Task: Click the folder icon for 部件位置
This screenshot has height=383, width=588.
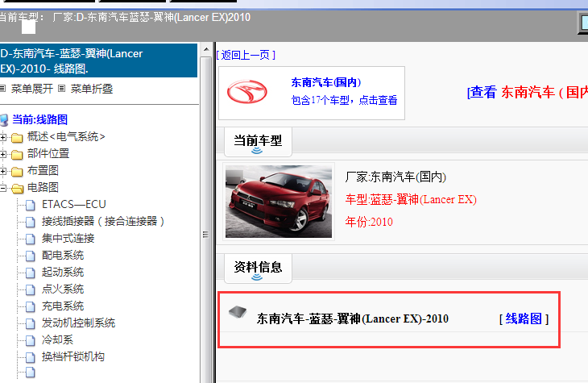Action: coord(17,155)
